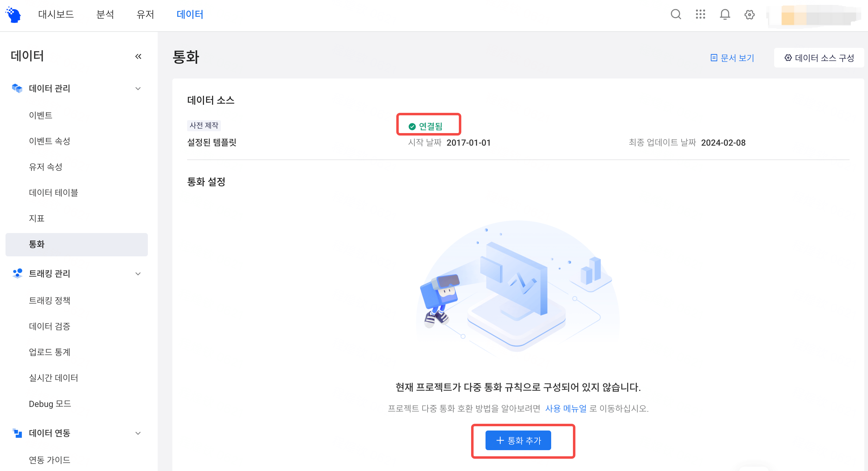Click the 데이터 연동 squares icon
This screenshot has height=471, width=868.
[x=17, y=433]
